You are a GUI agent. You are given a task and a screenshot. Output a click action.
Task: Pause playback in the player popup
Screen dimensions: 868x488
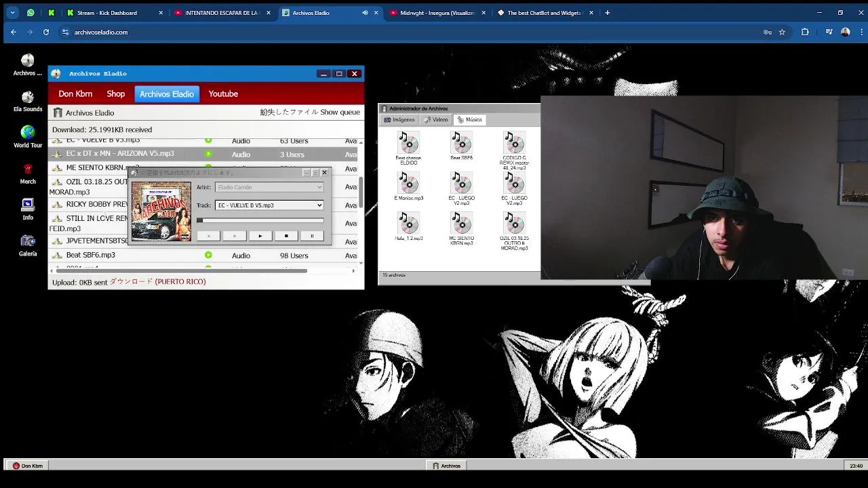(x=312, y=236)
